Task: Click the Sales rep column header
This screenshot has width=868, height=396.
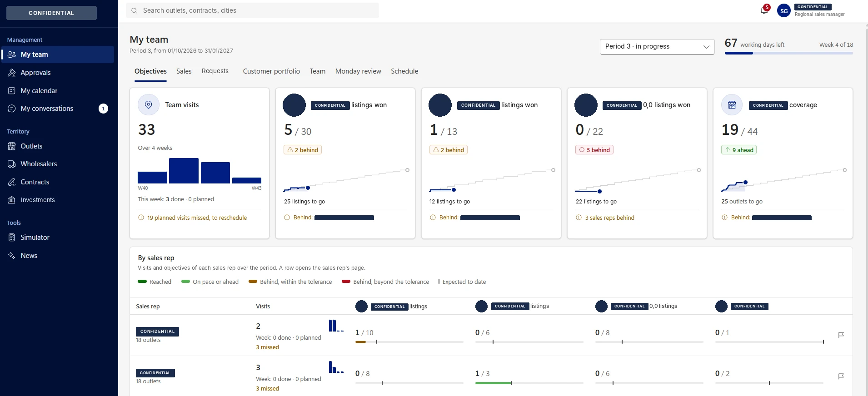Action: tap(148, 307)
